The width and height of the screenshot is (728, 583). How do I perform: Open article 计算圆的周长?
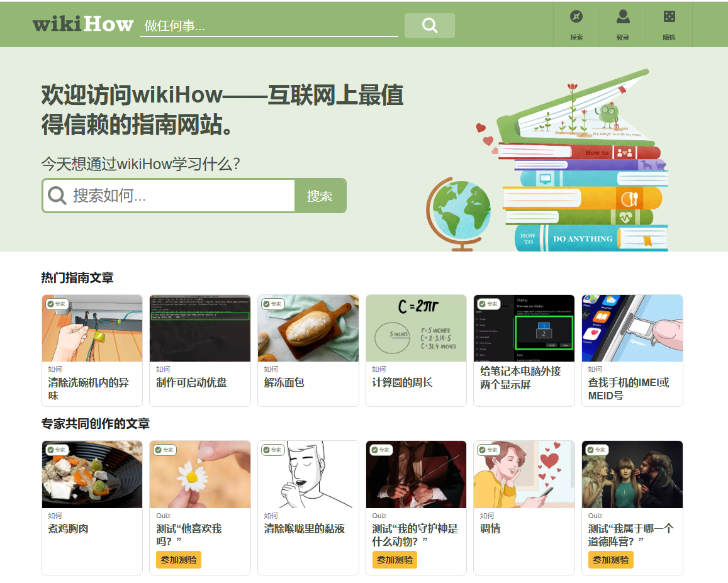(x=402, y=382)
